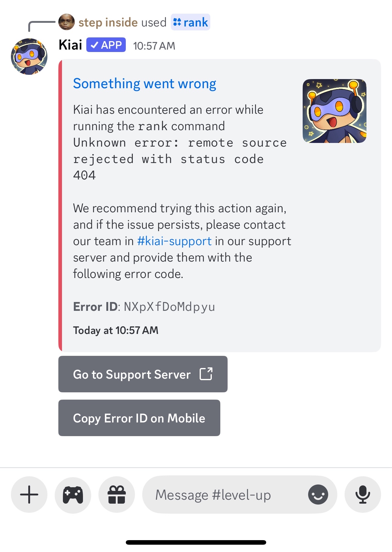Open the emoji picker smiley icon

click(x=318, y=495)
